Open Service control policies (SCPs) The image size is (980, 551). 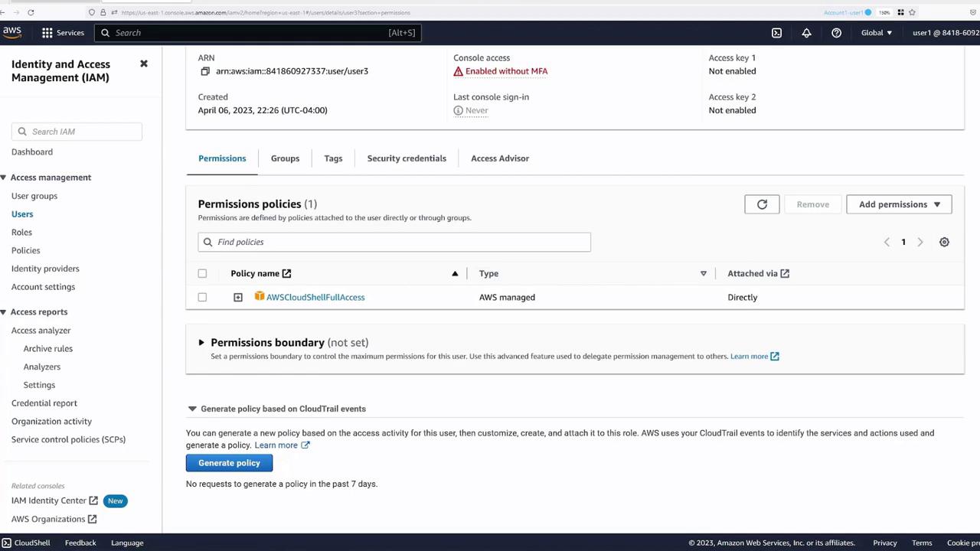(68, 439)
